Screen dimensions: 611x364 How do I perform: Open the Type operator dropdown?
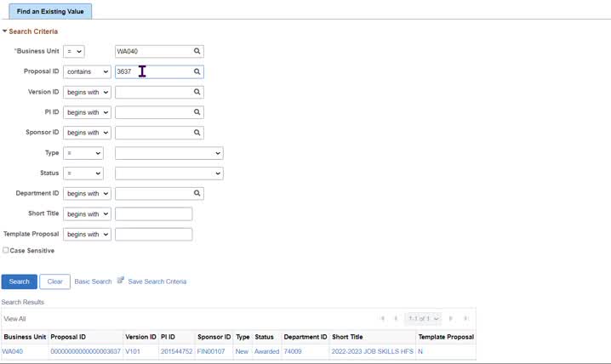pos(83,153)
